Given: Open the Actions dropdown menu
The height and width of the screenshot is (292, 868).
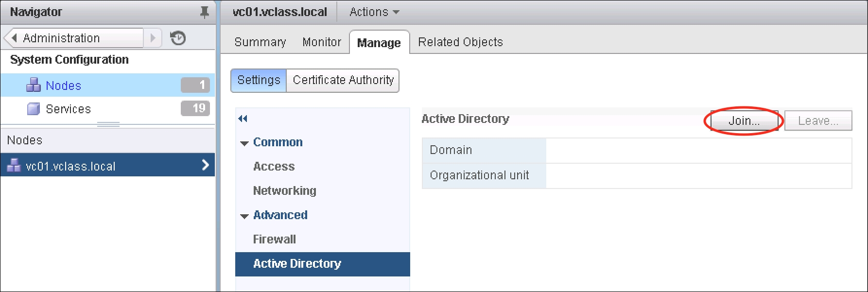Looking at the screenshot, I should pyautogui.click(x=374, y=12).
